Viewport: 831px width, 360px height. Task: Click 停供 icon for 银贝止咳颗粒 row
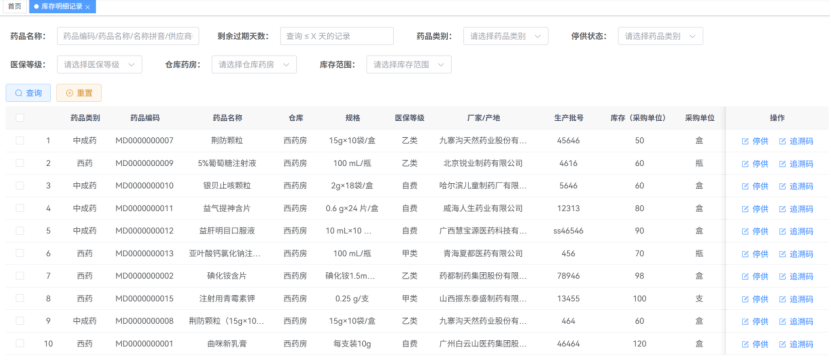click(x=745, y=186)
